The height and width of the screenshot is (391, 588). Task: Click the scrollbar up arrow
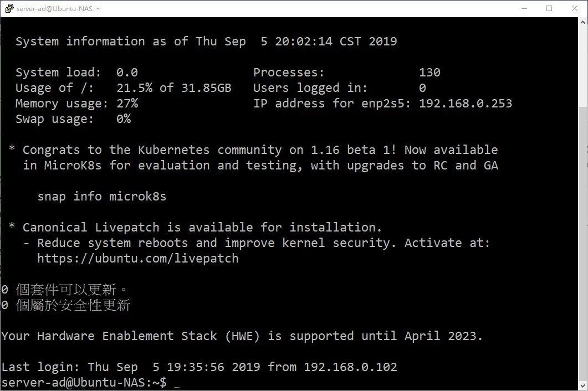click(x=583, y=22)
